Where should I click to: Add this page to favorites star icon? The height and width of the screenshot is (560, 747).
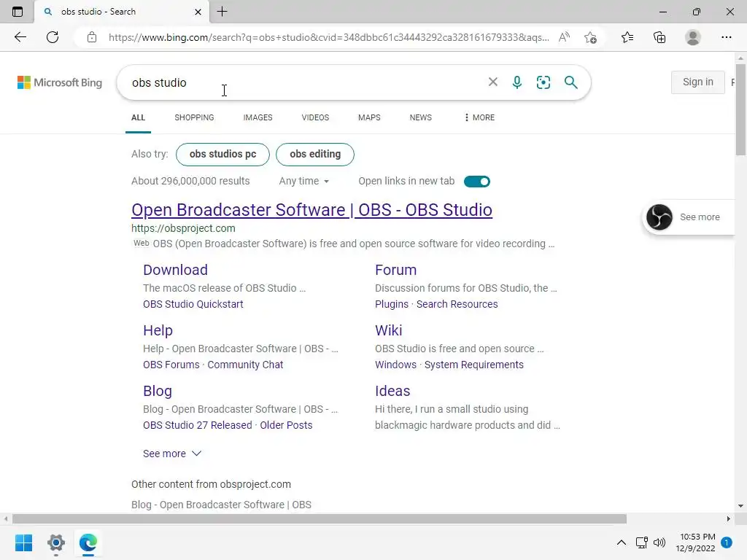[x=591, y=37]
